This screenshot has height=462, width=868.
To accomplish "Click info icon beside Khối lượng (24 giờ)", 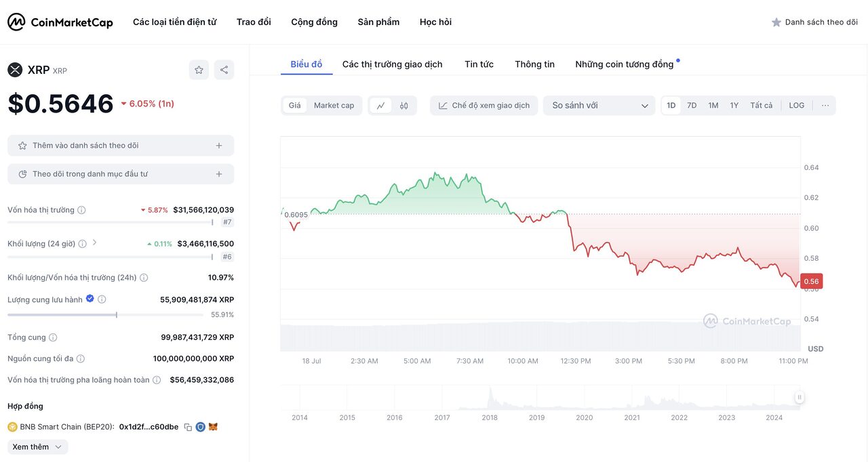I will [82, 244].
